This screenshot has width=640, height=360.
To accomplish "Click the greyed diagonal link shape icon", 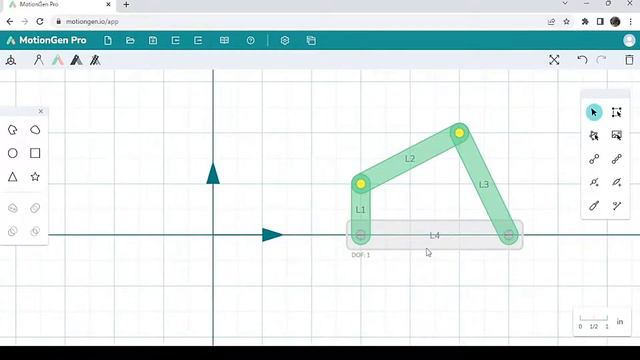I will [x=35, y=208].
